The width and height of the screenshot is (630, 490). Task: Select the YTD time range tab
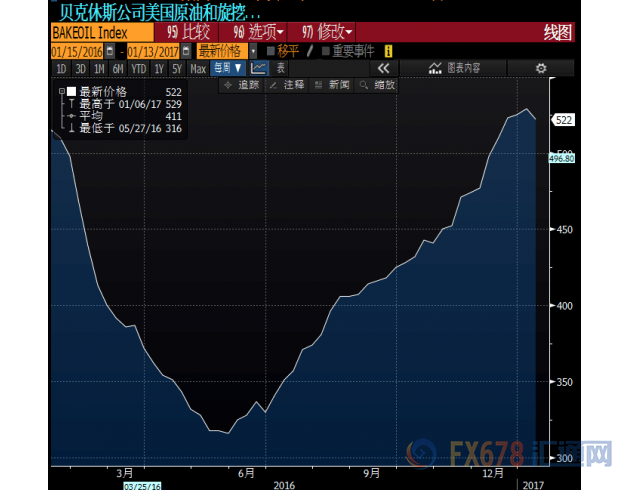click(x=137, y=68)
